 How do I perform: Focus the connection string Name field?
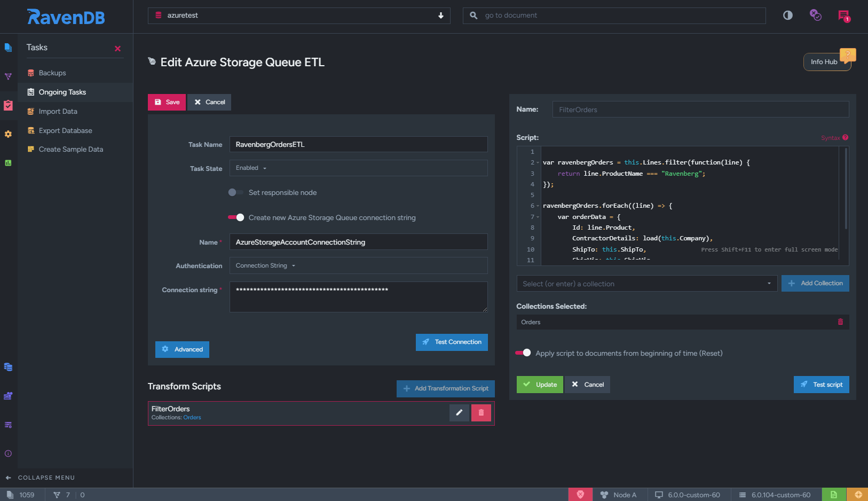[x=358, y=242]
